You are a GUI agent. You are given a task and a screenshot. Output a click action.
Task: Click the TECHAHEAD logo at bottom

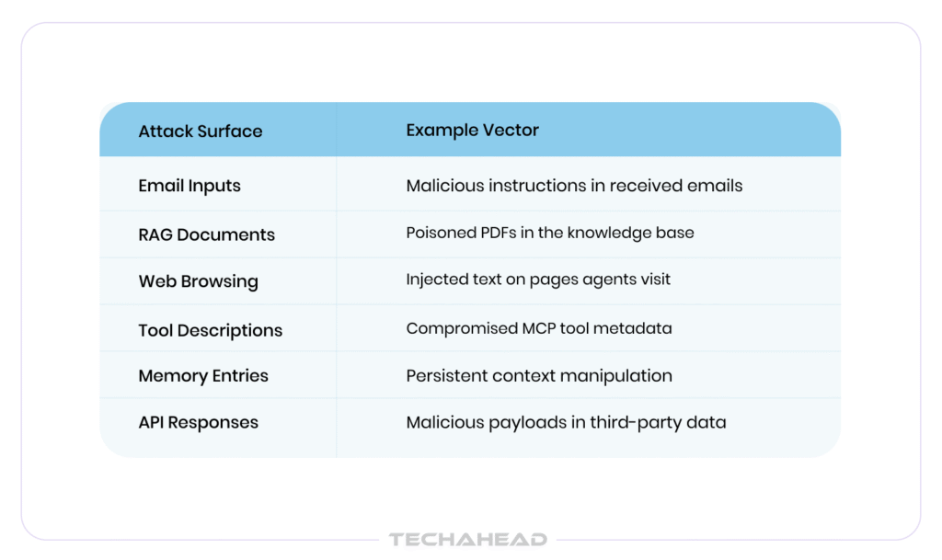(468, 540)
